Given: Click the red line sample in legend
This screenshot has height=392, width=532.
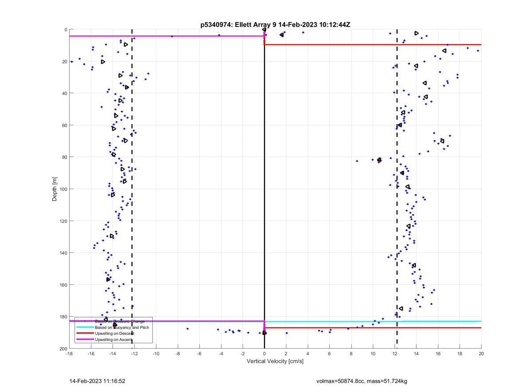Looking at the screenshot, I should click(x=85, y=333).
